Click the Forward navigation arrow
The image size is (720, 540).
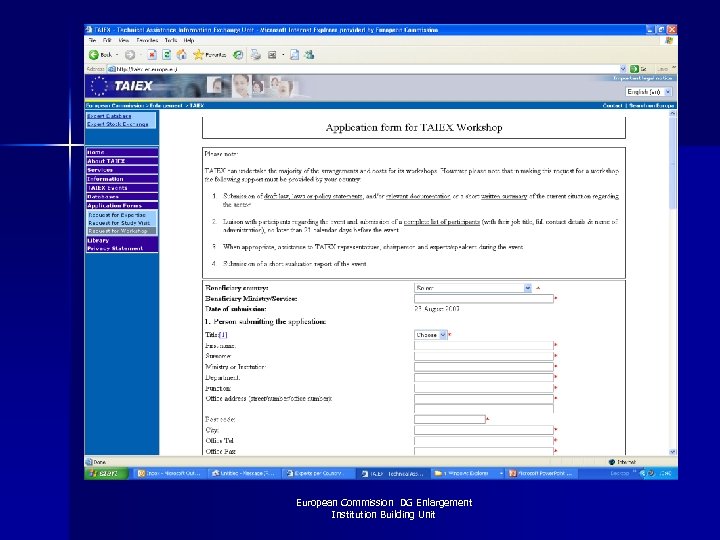tap(130, 55)
